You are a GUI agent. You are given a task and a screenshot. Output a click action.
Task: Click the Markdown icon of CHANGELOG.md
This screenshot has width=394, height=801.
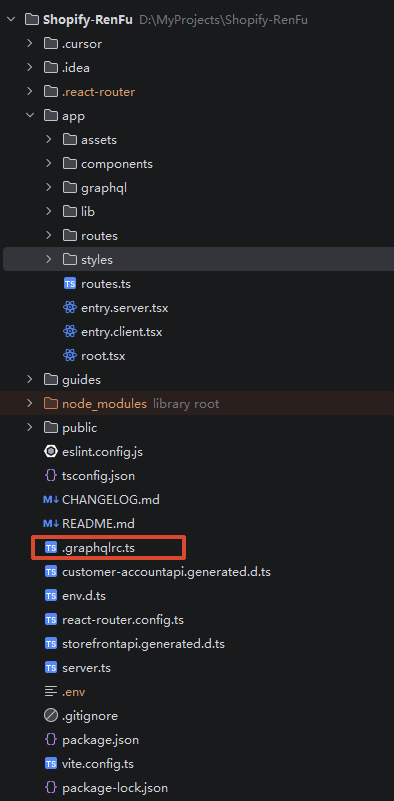[x=51, y=500]
